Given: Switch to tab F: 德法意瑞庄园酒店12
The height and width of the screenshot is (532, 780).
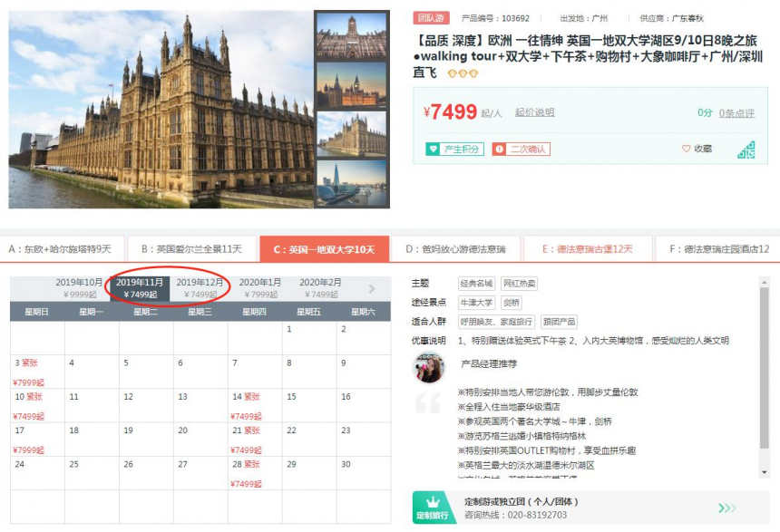Looking at the screenshot, I should pyautogui.click(x=717, y=248).
